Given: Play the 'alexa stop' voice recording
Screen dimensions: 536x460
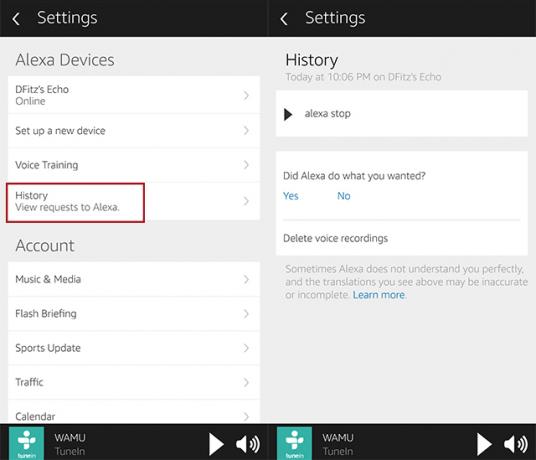Looking at the screenshot, I should [288, 114].
